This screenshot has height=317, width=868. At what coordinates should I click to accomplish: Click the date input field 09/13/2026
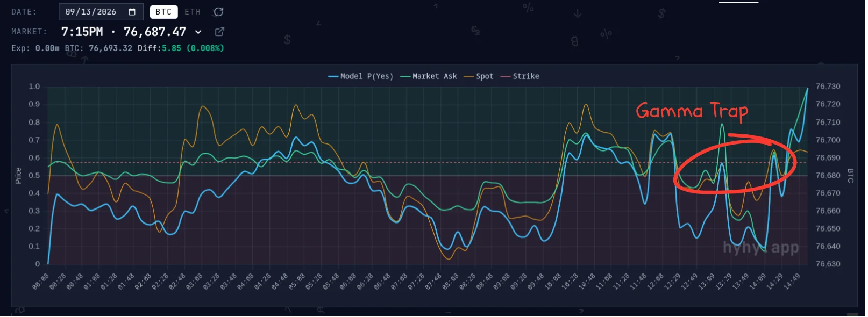point(101,12)
